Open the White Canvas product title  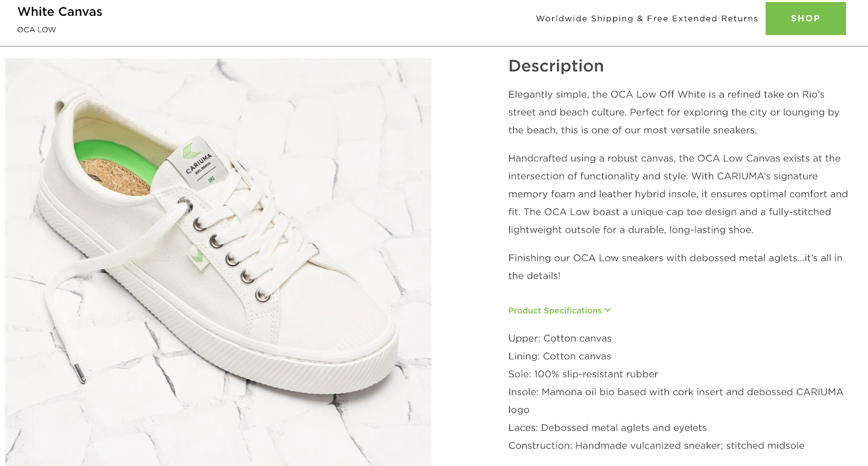click(x=60, y=11)
